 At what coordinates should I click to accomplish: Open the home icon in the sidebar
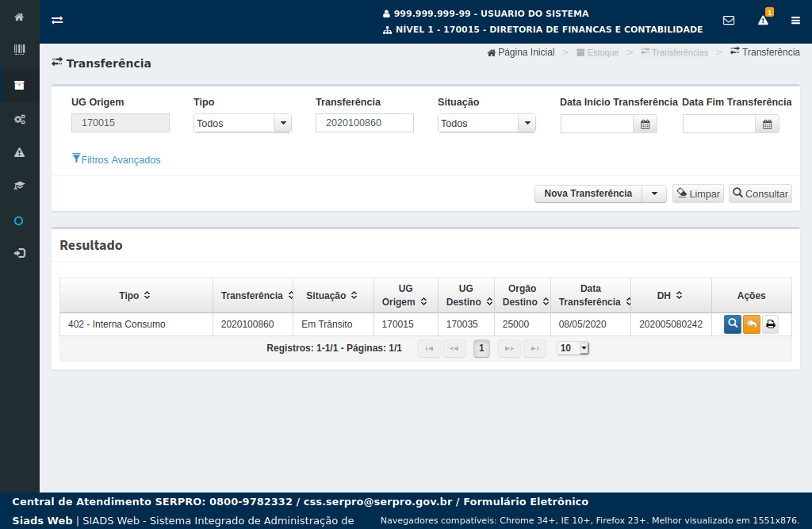click(x=19, y=17)
